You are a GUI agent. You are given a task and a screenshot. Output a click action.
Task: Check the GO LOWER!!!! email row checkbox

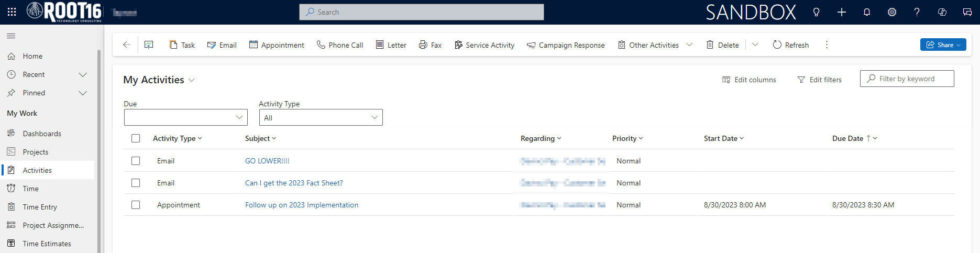click(136, 161)
